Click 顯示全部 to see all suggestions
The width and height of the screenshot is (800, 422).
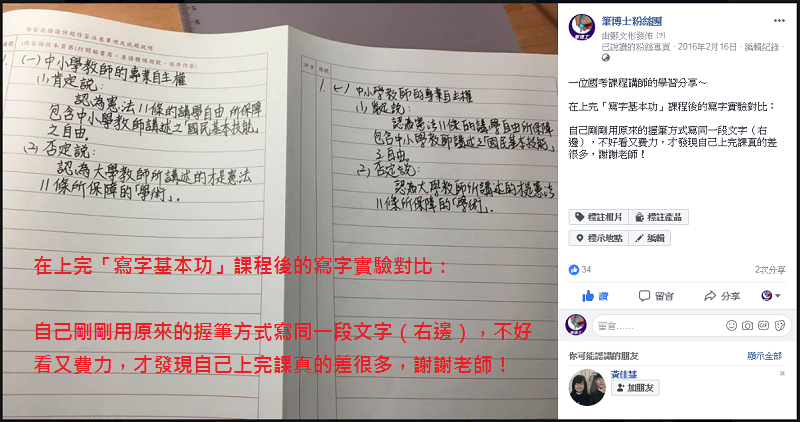[x=764, y=356]
